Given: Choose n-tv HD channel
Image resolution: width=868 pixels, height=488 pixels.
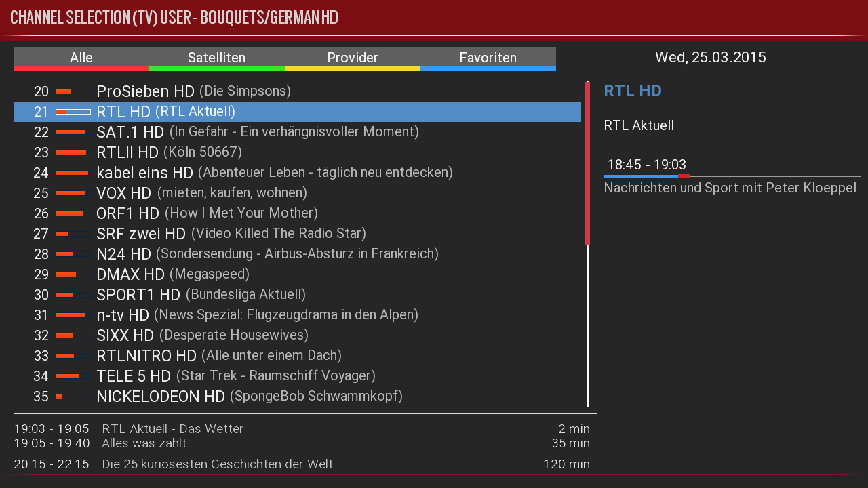Looking at the screenshot, I should pos(297,315).
